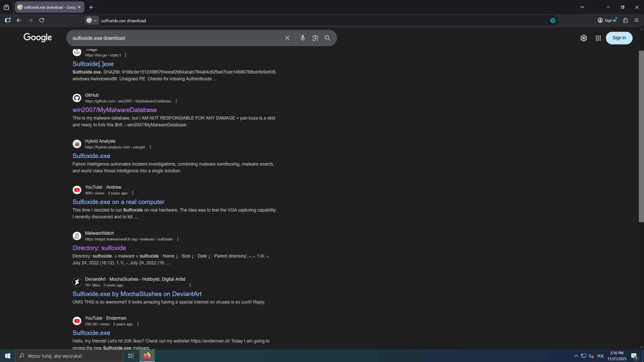Open Google quick settings gear
Image resolution: width=644 pixels, height=362 pixels.
(x=584, y=38)
